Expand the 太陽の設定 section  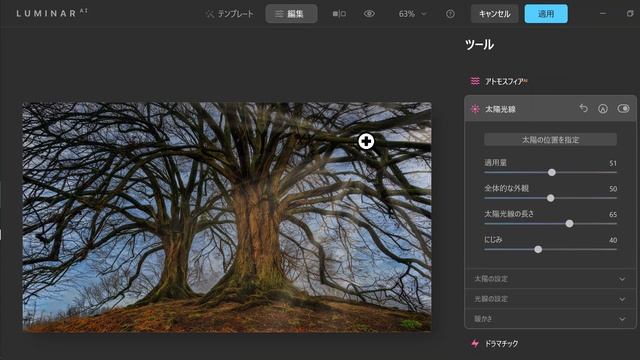(x=550, y=279)
